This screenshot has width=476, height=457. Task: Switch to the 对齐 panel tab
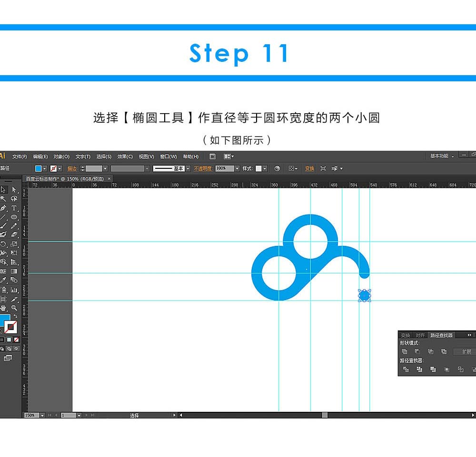tap(420, 335)
